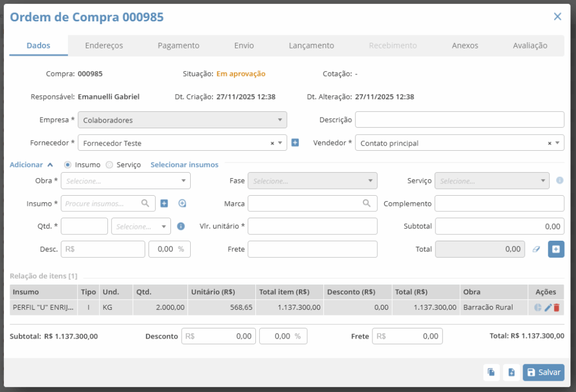Viewport: 576px width, 392px height.
Task: Click the red trash icon in the item row
Action: pyautogui.click(x=556, y=308)
